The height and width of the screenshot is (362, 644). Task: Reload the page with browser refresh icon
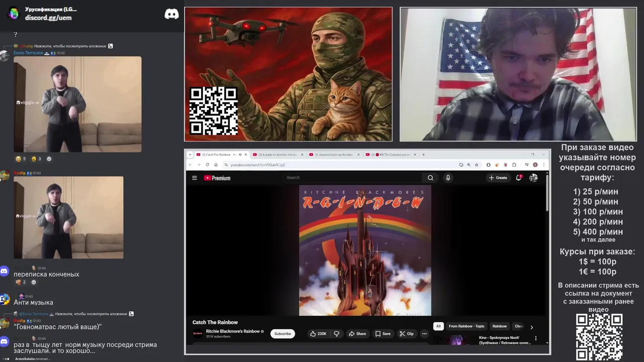pyautogui.click(x=207, y=165)
